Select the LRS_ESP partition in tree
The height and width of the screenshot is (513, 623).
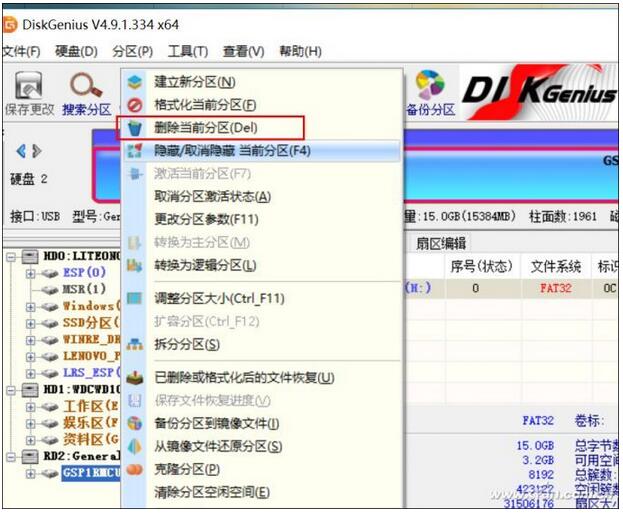click(x=91, y=373)
